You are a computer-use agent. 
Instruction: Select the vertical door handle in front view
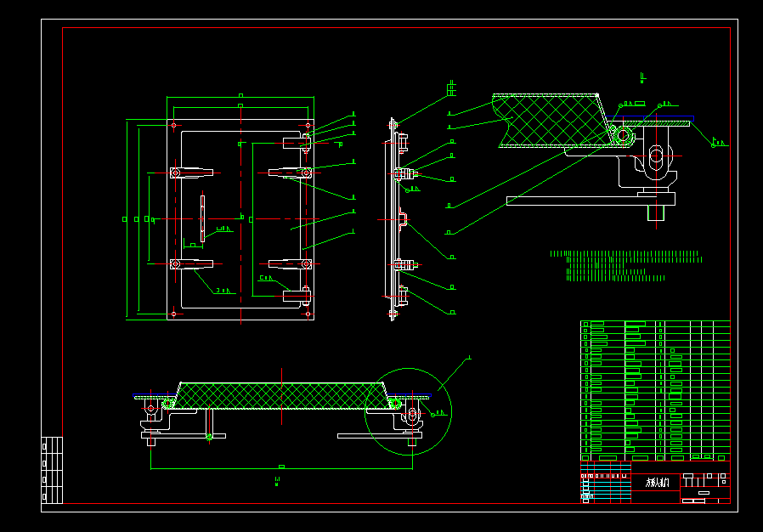[x=202, y=218]
